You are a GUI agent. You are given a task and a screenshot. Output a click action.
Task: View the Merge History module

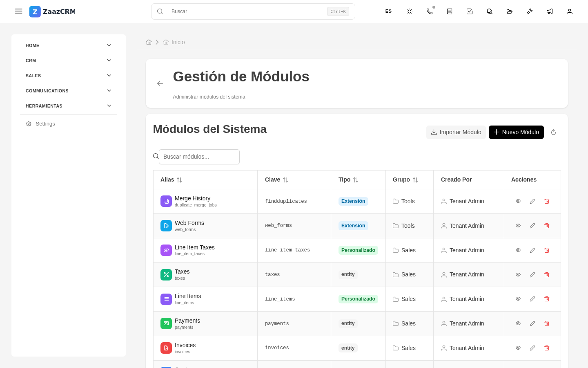click(x=518, y=201)
